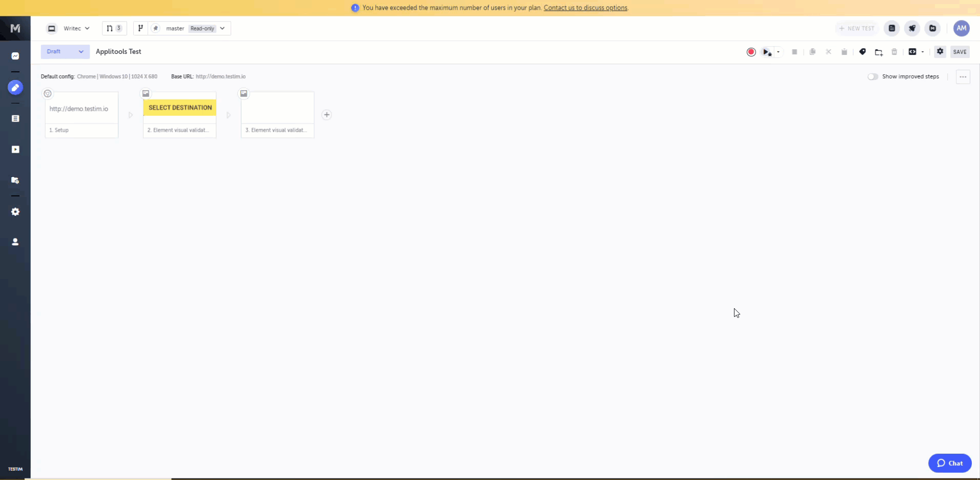Click the Stop square icon
This screenshot has height=480, width=980.
pos(794,52)
